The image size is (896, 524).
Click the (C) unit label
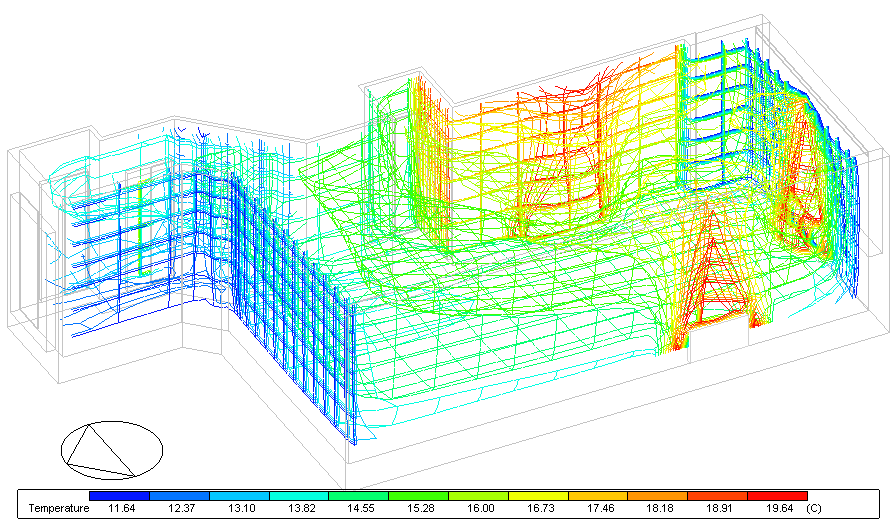pos(814,508)
